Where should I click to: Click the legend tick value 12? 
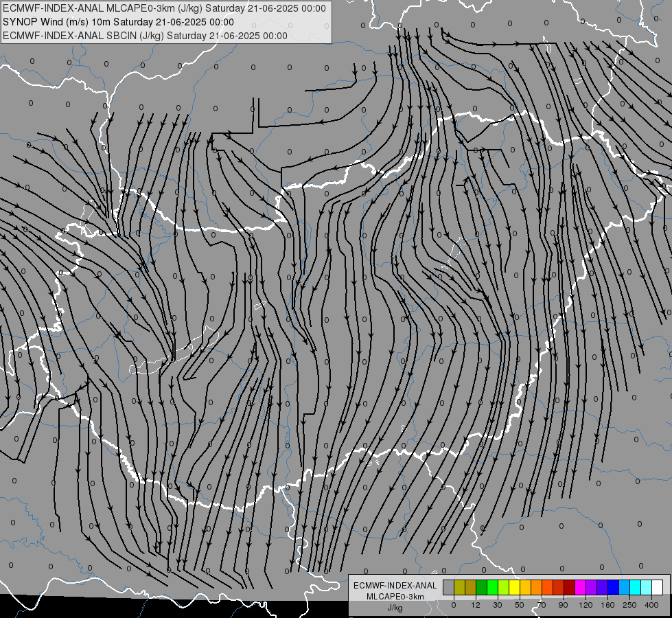[476, 605]
